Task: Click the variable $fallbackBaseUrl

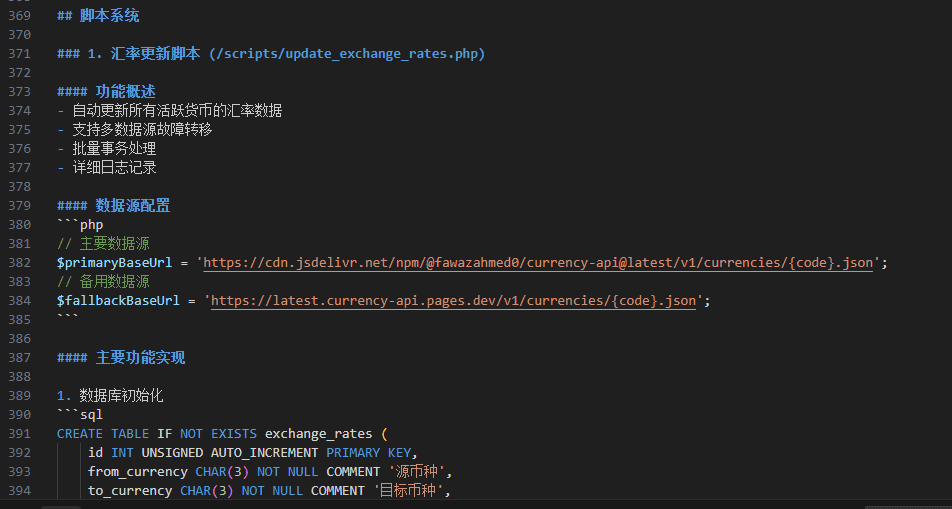Action: 118,300
